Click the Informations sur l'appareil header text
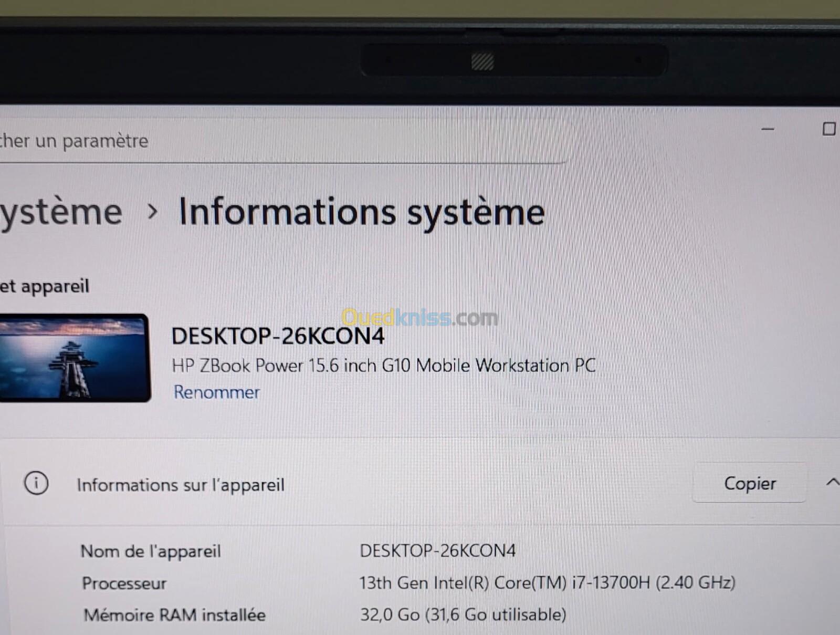This screenshot has width=840, height=635. tap(181, 484)
